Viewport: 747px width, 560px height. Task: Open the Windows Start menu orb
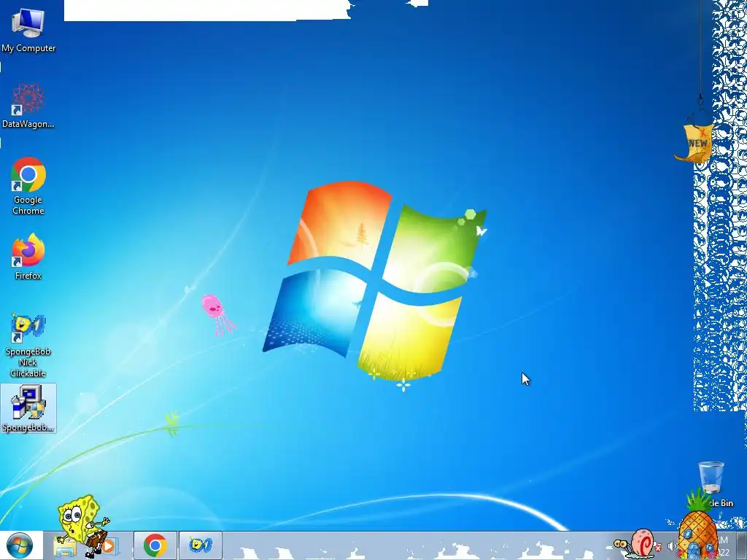19,545
